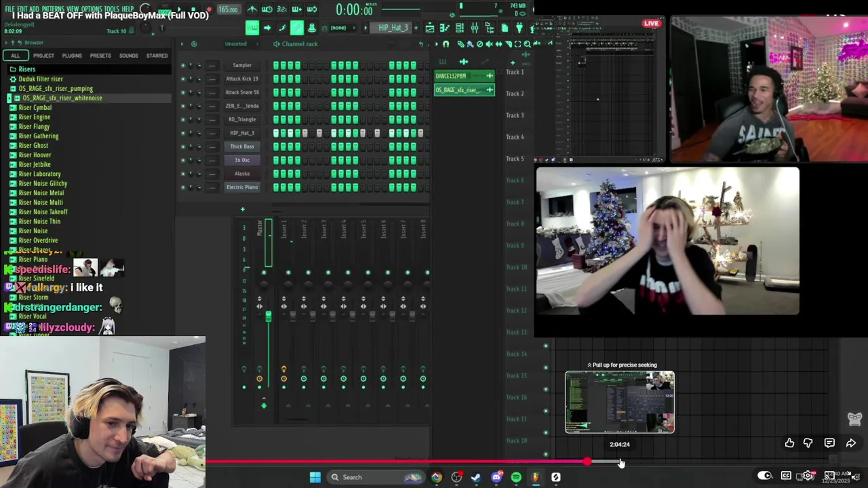Open YouTube player settings gear
868x488 pixels.
(808, 475)
